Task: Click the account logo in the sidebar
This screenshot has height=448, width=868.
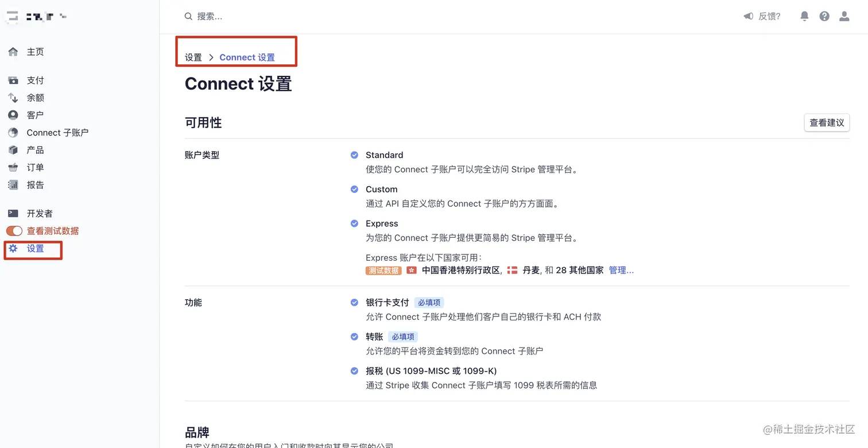Action: point(13,17)
